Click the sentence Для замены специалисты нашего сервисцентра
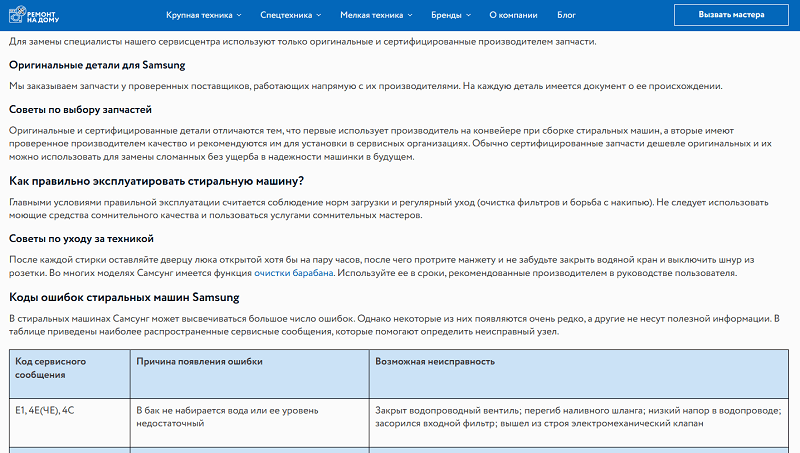 [303, 42]
